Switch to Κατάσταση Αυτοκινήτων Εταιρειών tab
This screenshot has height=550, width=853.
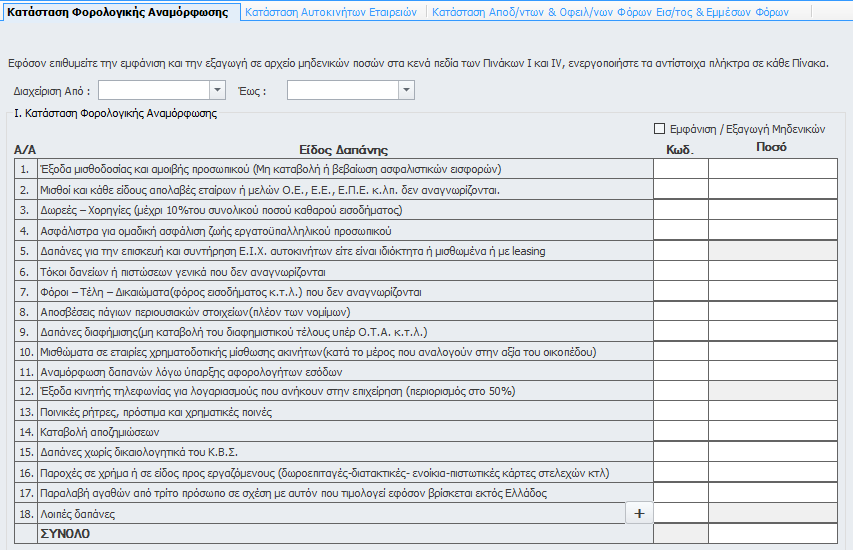coord(331,12)
